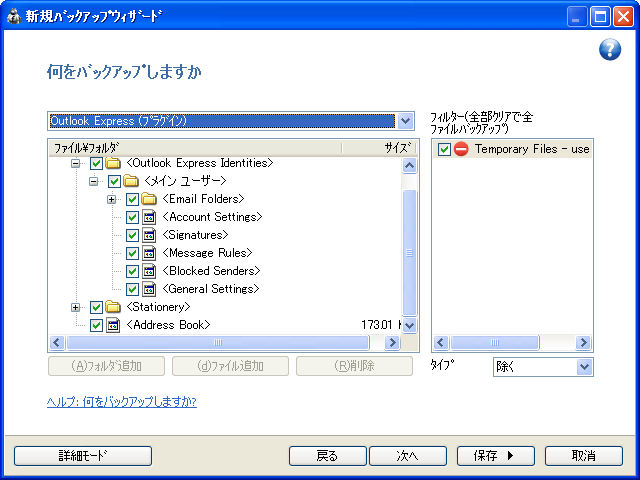Click the 詳細モード button
The height and width of the screenshot is (480, 640).
[83, 456]
